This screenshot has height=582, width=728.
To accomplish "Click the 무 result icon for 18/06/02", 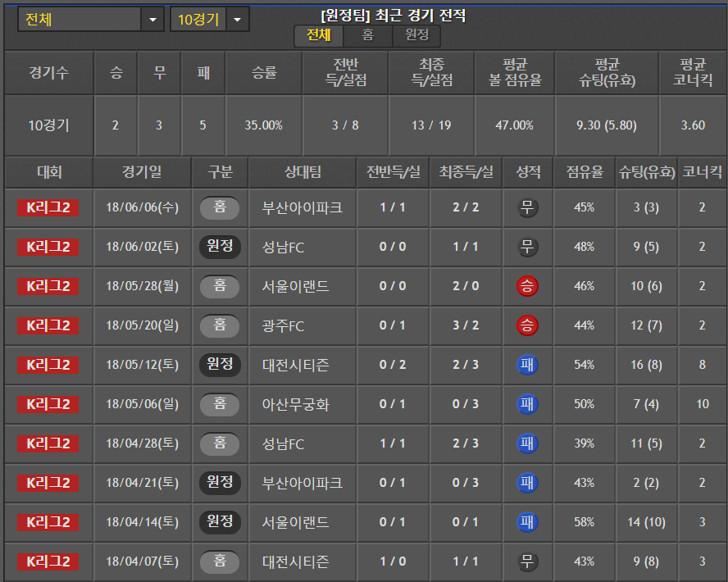I will click(x=527, y=247).
